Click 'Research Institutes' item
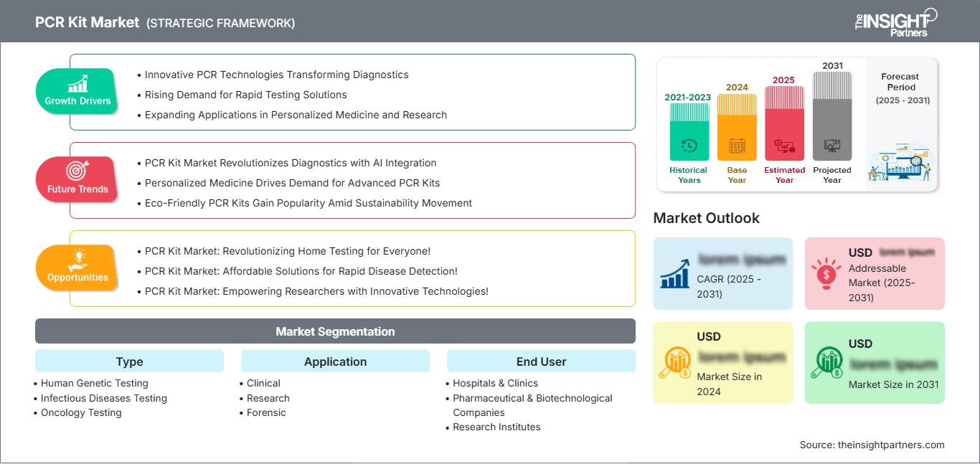This screenshot has height=464, width=980. 496,427
